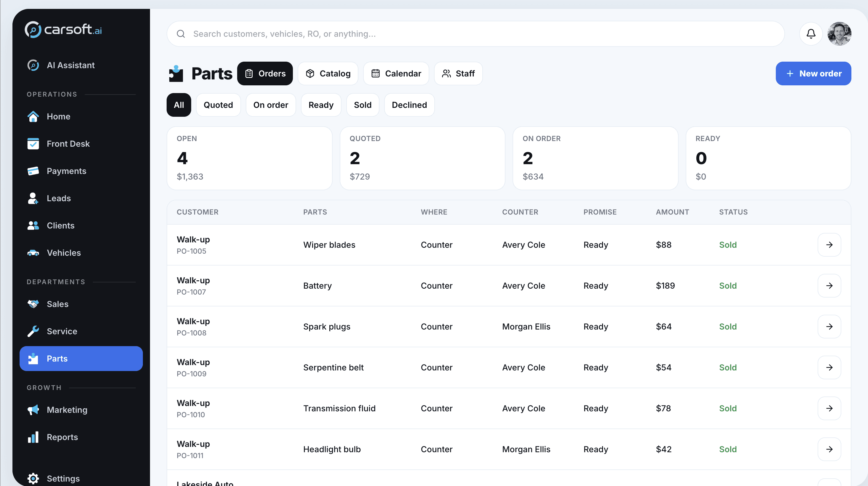Click the $189 amount

tap(666, 286)
